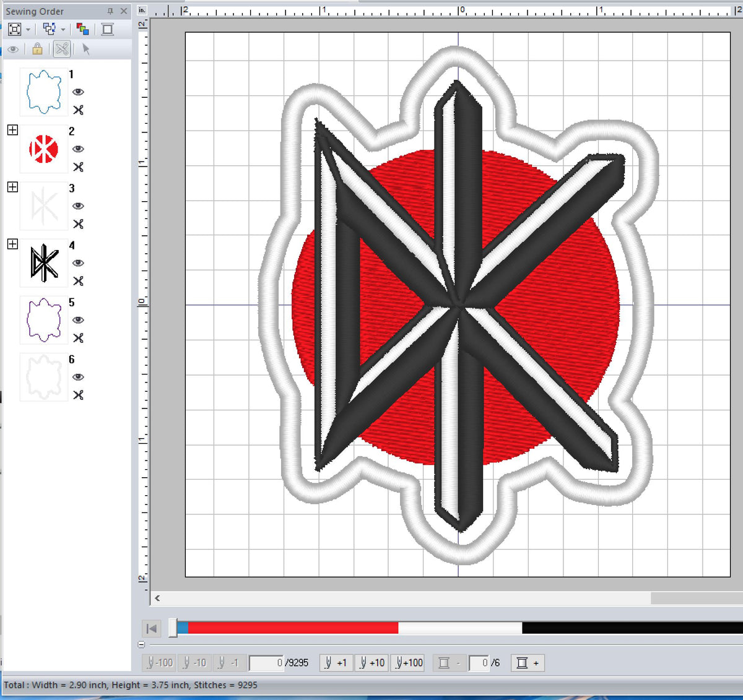The width and height of the screenshot is (743, 700).
Task: Click the padlock icon in the Sewing Order toolbar
Action: tap(37, 49)
